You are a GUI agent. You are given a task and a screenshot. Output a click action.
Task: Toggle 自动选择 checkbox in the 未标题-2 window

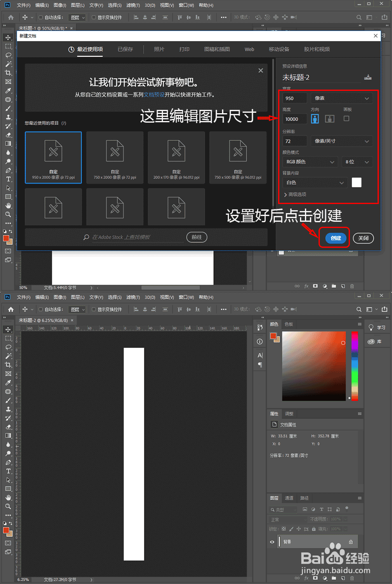tap(40, 309)
